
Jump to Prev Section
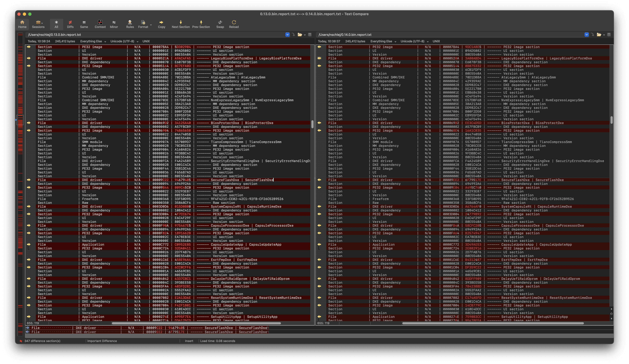point(201,24)
